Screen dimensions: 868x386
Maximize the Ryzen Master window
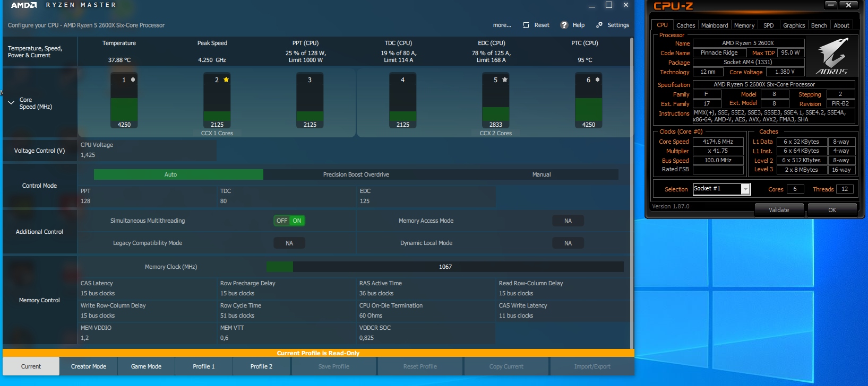pyautogui.click(x=609, y=5)
